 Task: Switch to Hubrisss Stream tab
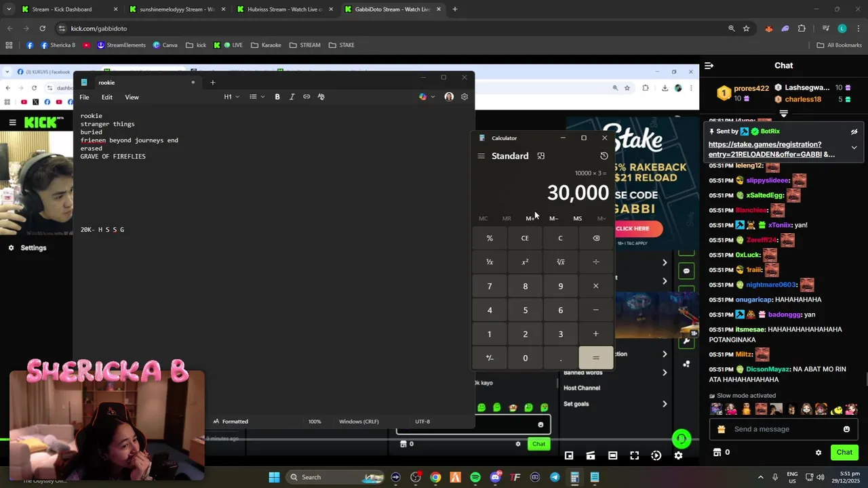284,9
